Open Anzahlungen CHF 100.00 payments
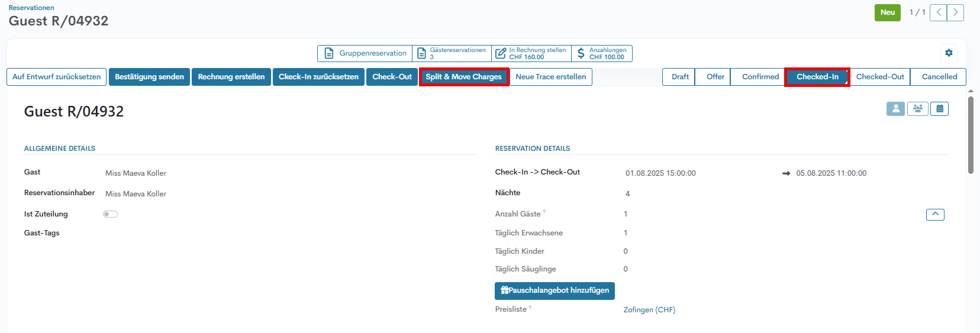The height and width of the screenshot is (333, 980). [x=602, y=54]
